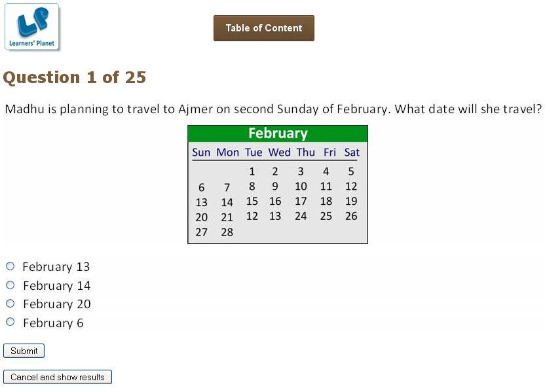Screen dimensions: 545x392
Task: Select the February 6 radio button
Action: 10,322
